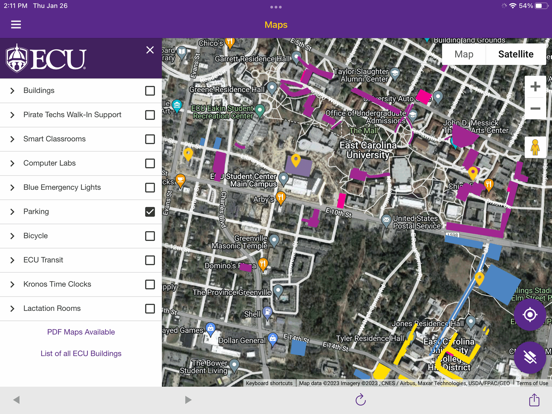The width and height of the screenshot is (552, 414).
Task: Open the hamburger menu
Action: coord(16,25)
